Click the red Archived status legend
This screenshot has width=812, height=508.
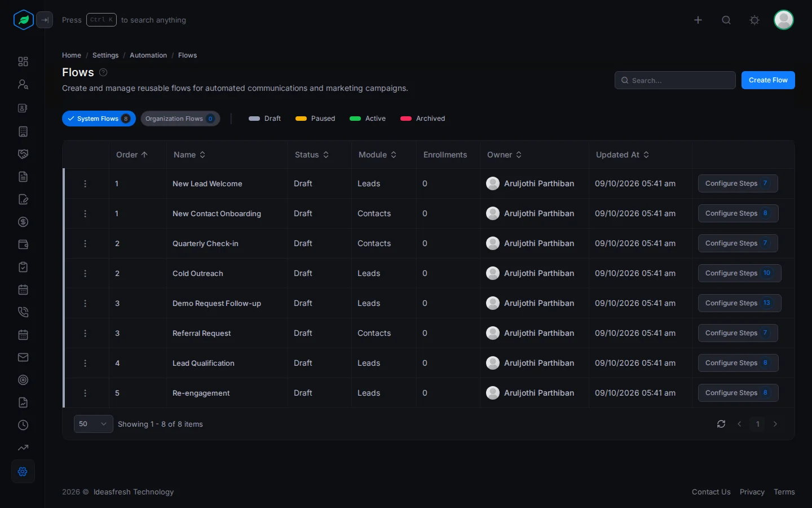tap(422, 119)
